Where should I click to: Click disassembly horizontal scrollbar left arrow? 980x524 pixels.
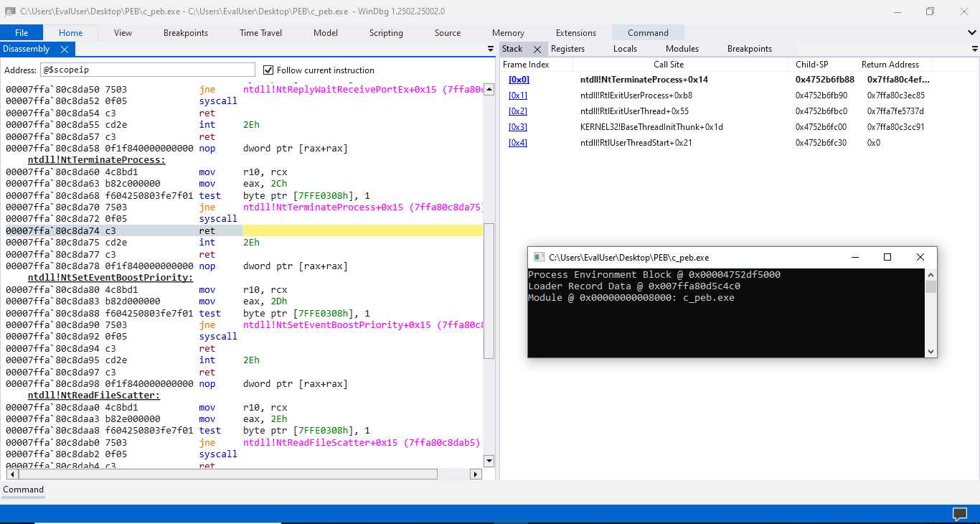coord(11,474)
